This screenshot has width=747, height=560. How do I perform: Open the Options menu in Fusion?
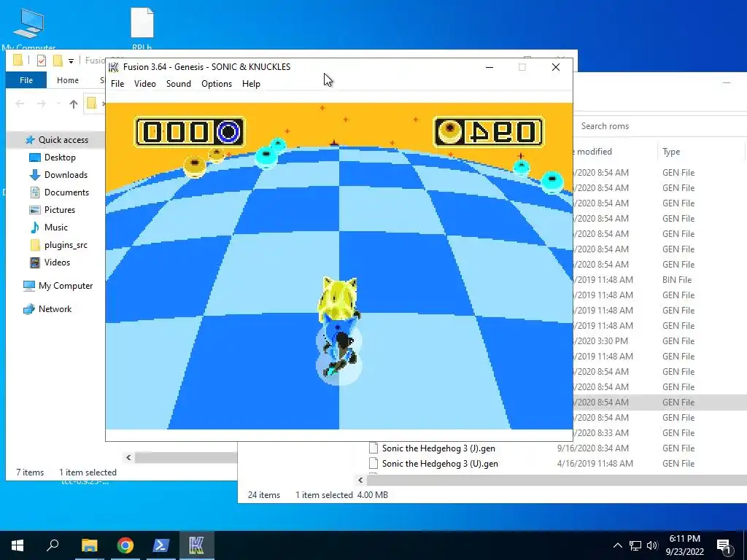(x=217, y=84)
